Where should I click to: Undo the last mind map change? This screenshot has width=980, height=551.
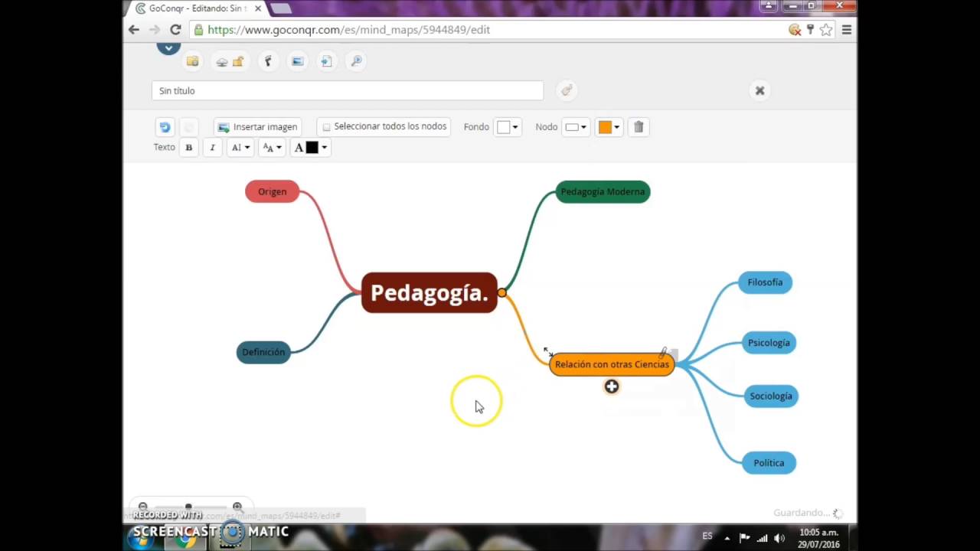click(164, 127)
